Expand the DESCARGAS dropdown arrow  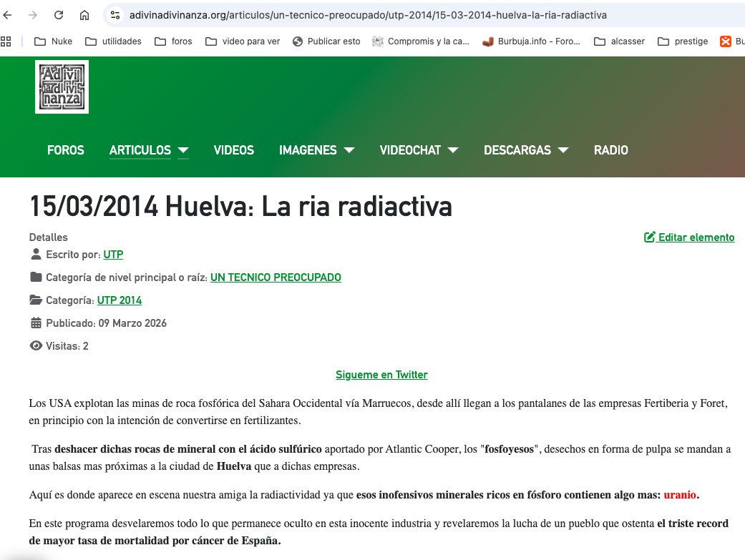click(x=563, y=151)
